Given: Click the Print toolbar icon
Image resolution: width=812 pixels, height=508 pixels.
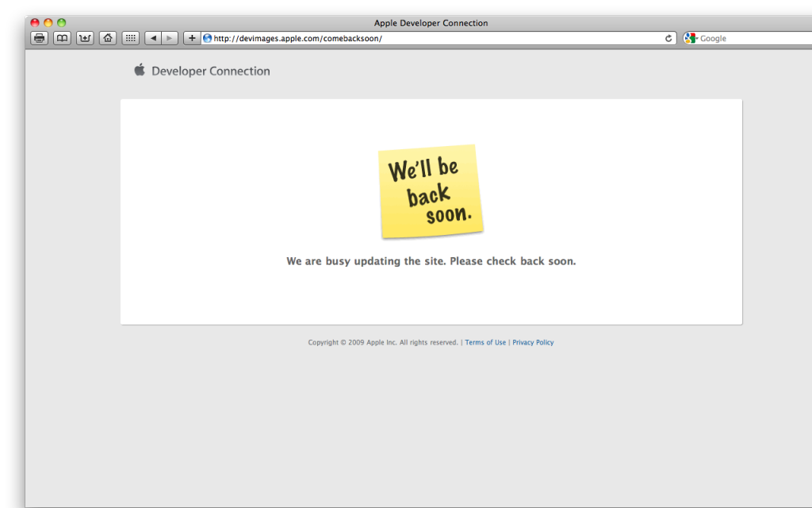Looking at the screenshot, I should (x=40, y=38).
